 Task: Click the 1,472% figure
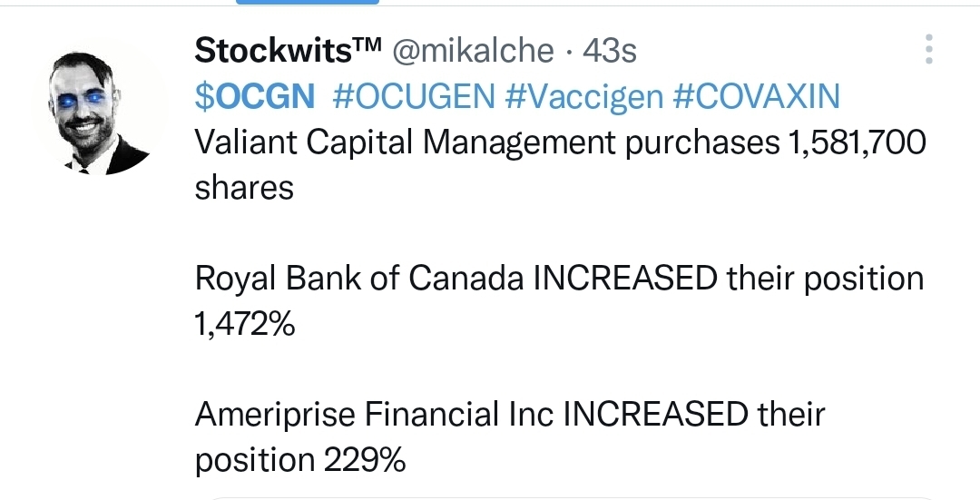pyautogui.click(x=244, y=324)
